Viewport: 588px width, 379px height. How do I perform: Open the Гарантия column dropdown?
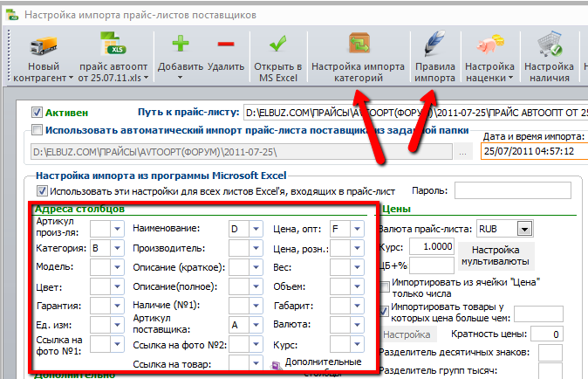117,306
